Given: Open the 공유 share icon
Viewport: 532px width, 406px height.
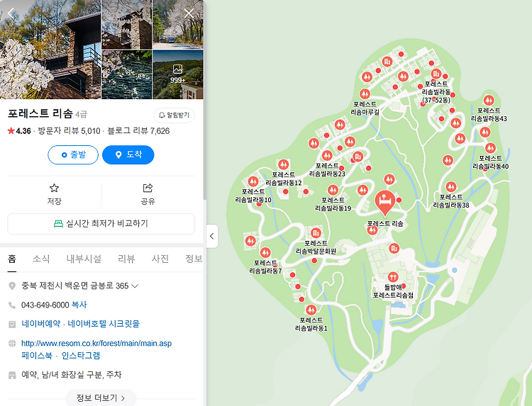Looking at the screenshot, I should [148, 194].
